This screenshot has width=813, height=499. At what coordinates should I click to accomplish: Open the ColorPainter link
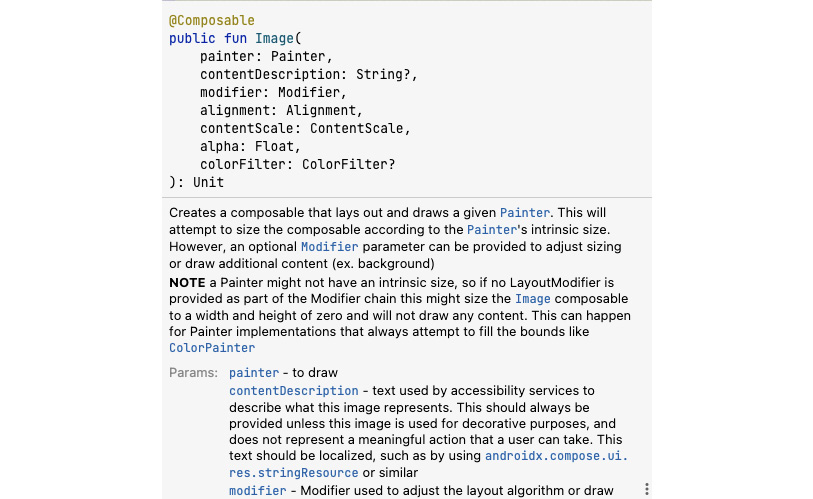coord(212,348)
